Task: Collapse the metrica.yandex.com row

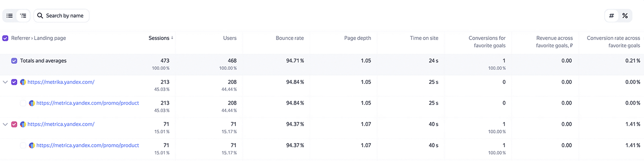Action: click(x=5, y=124)
